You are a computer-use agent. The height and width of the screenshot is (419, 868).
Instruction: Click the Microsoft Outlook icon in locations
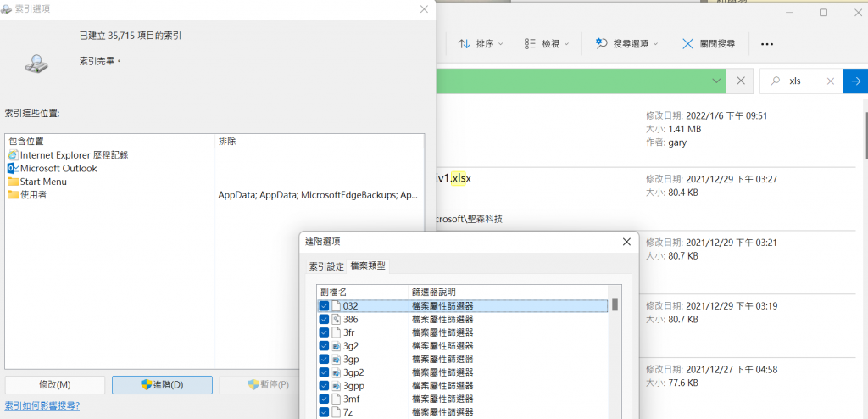coord(14,168)
